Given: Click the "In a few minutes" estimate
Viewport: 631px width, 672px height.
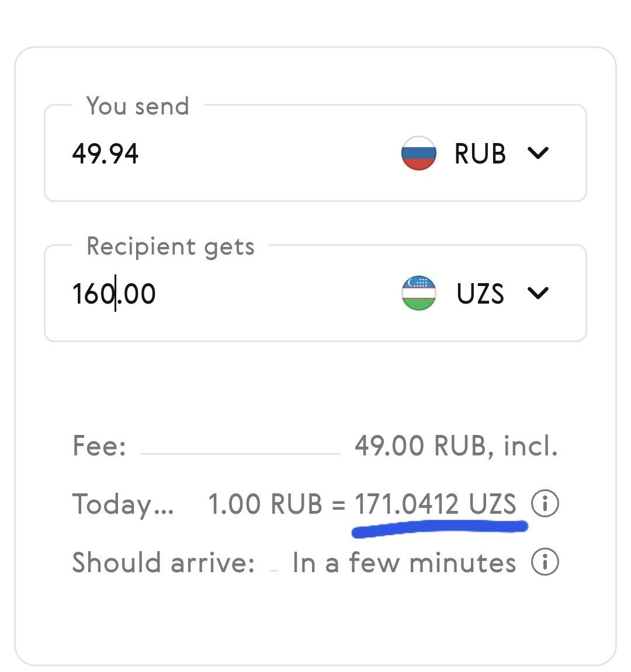Looking at the screenshot, I should (404, 563).
